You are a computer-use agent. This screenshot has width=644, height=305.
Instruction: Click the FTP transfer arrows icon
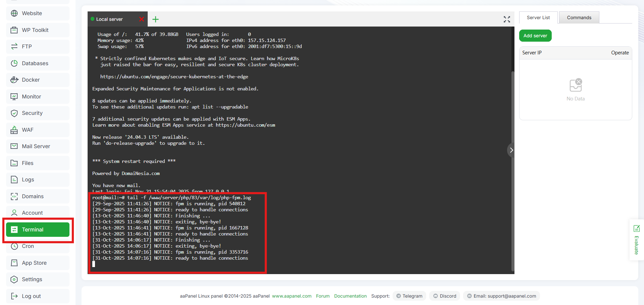tap(14, 46)
